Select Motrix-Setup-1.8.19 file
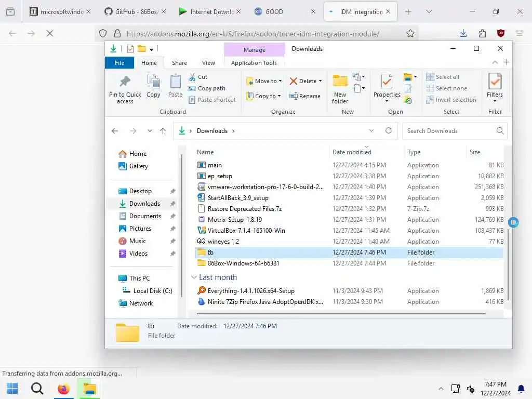Screen dimensions: 532x399 click(x=350, y=220)
